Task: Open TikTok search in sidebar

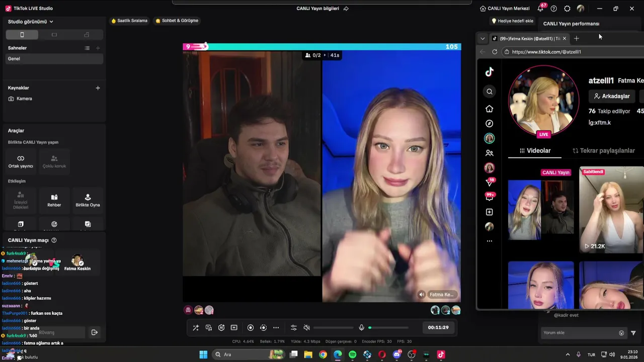Action: coord(490,92)
